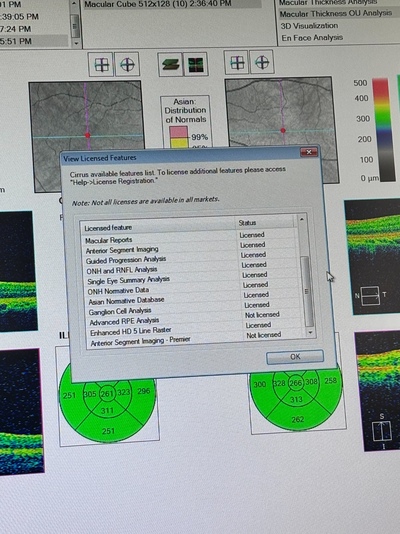Image resolution: width=400 pixels, height=534 pixels.
Task: Click the 262 outer sector, right chart
Action: click(298, 419)
